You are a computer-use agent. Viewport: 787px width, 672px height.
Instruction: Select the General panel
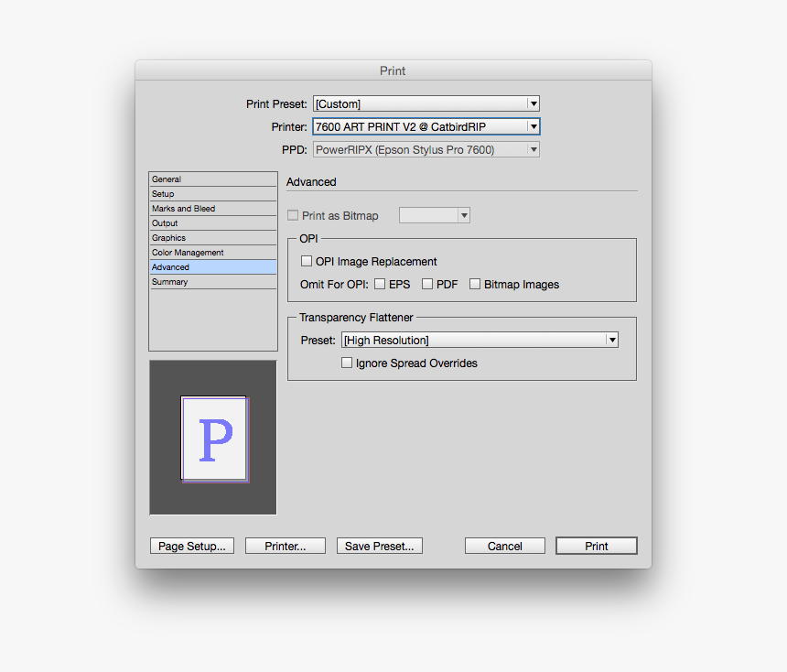[x=213, y=179]
